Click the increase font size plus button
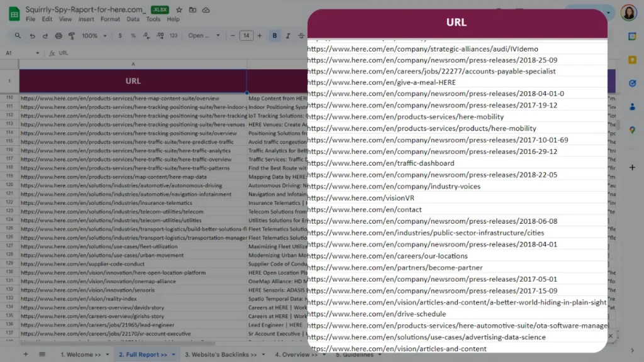 (x=260, y=36)
